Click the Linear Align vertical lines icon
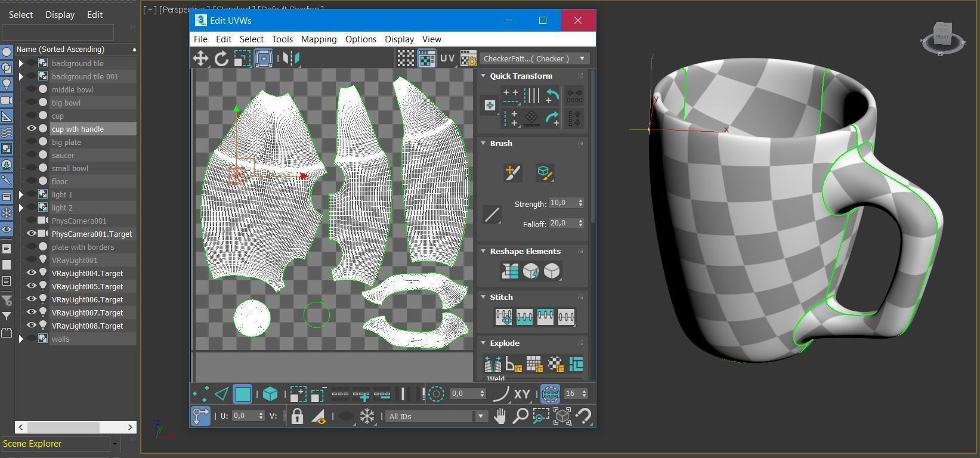The image size is (980, 458). 531,95
